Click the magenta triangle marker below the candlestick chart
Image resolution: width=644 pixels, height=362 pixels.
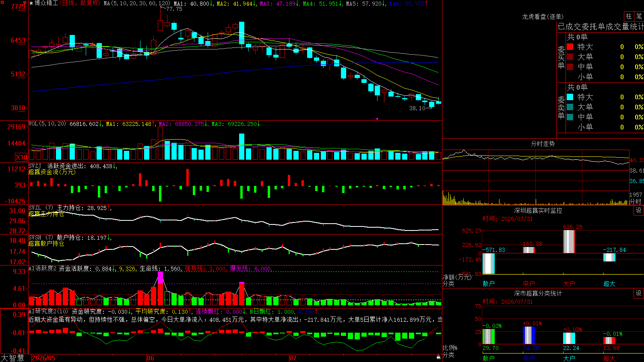(377, 119)
